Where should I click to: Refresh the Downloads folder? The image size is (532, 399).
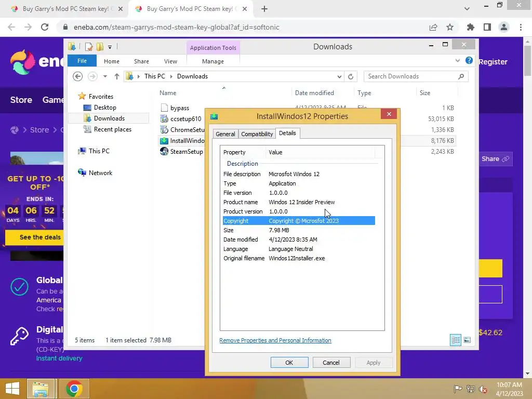pyautogui.click(x=351, y=77)
